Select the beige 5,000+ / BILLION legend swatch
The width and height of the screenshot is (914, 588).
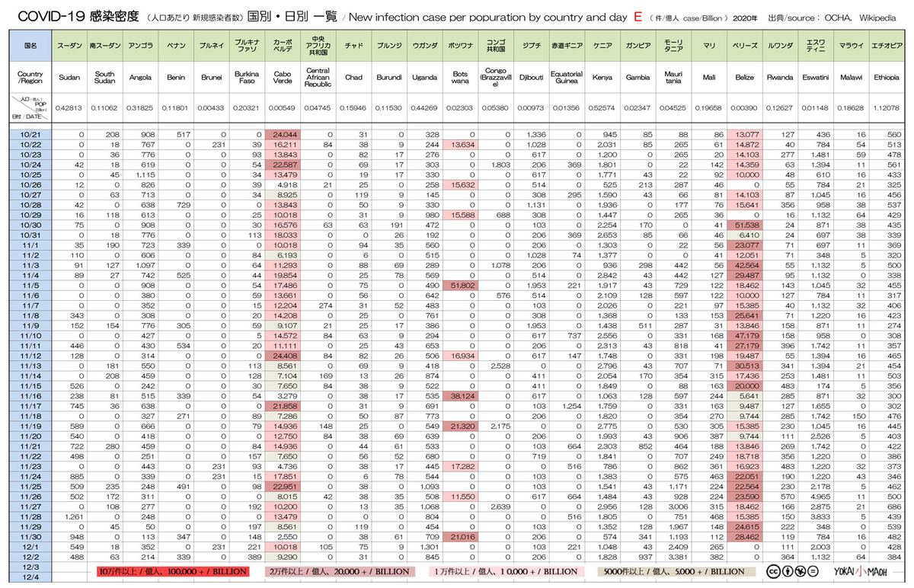tap(670, 571)
